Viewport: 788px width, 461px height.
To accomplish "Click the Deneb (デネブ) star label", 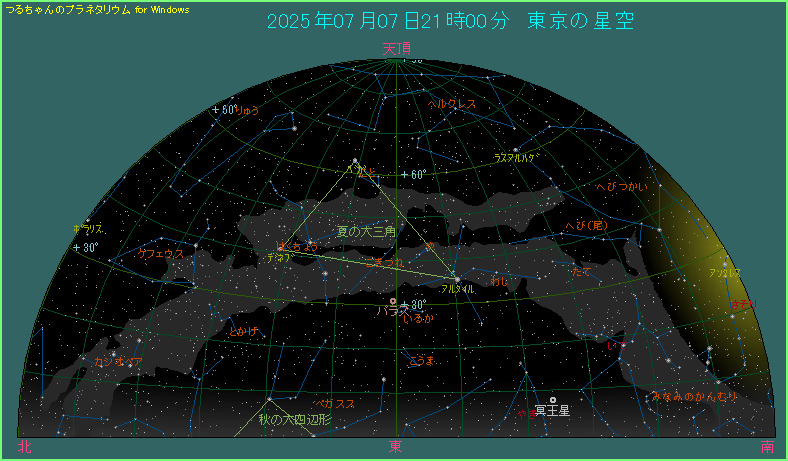I will coord(279,258).
